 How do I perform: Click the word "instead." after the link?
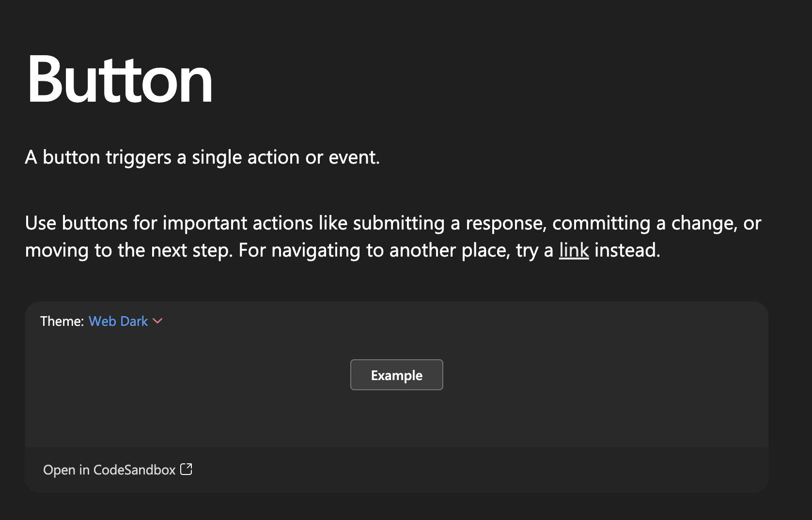pyautogui.click(x=627, y=250)
